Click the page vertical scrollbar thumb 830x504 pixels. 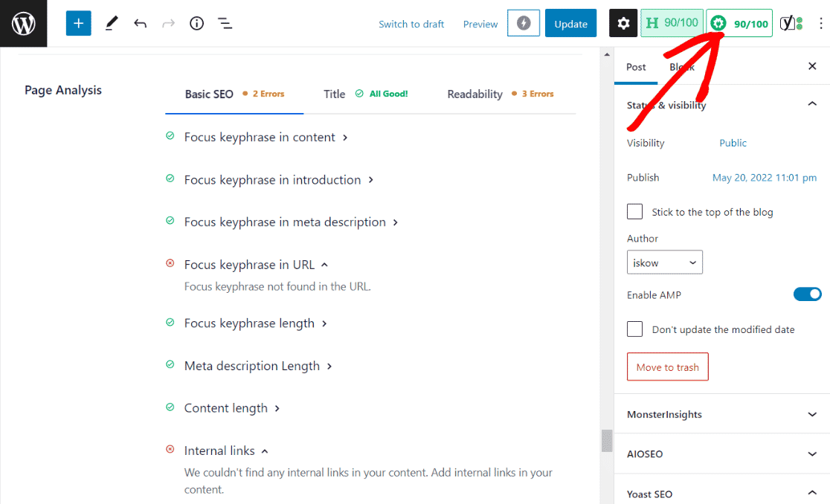coord(607,440)
